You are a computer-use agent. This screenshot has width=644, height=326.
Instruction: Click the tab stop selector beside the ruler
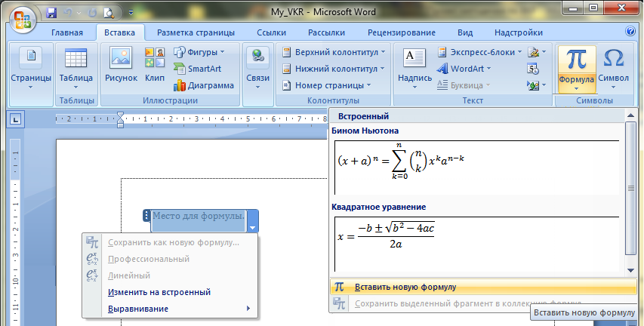pyautogui.click(x=16, y=119)
